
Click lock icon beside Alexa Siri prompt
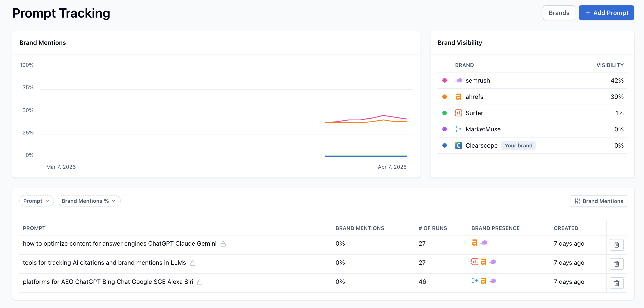click(x=200, y=282)
